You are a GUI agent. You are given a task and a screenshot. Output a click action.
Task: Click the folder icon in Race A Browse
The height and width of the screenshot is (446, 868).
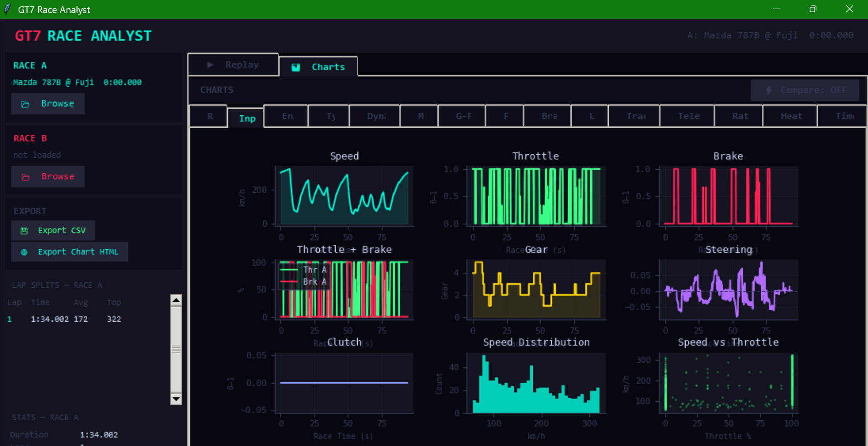(25, 104)
